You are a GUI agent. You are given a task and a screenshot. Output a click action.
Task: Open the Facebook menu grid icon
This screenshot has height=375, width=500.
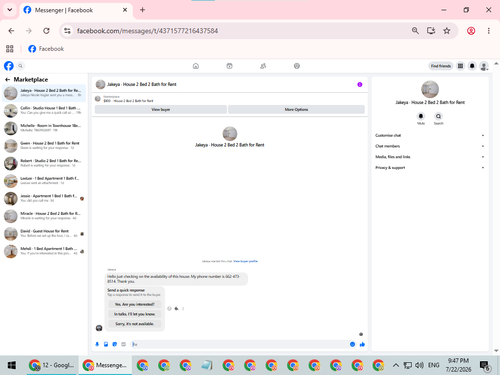pyautogui.click(x=460, y=66)
